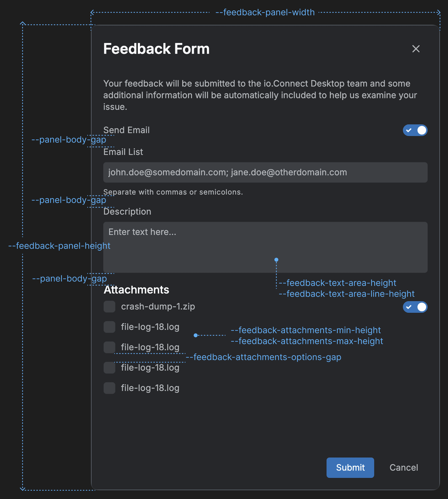The width and height of the screenshot is (448, 499).
Task: Toggle the switch next to crash-dump-1.zip
Action: pos(415,307)
